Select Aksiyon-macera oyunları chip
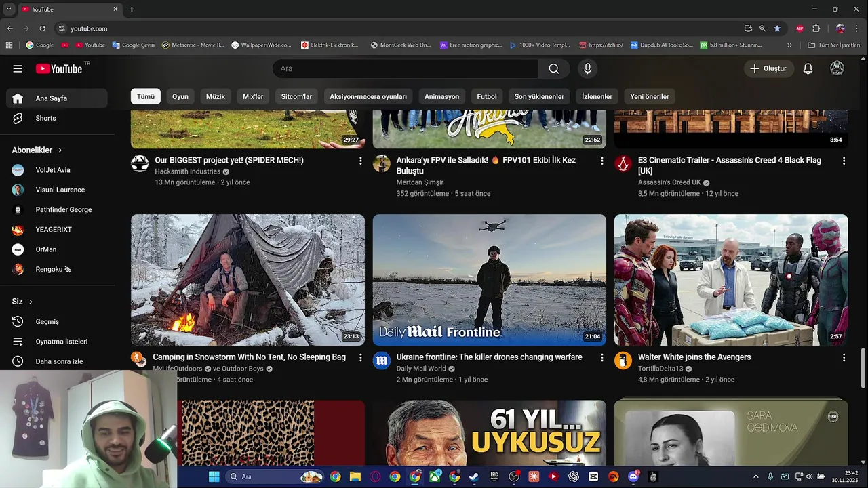Image resolution: width=868 pixels, height=488 pixels. coord(368,96)
